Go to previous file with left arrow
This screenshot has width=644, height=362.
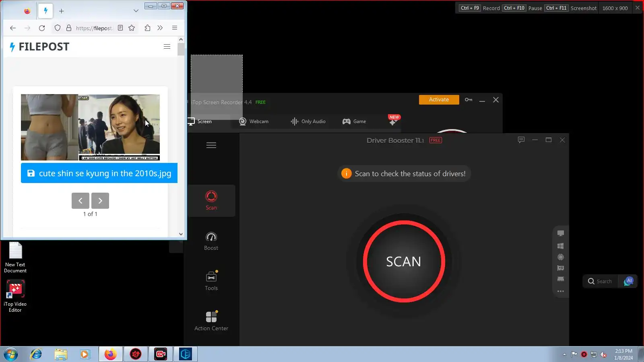[x=80, y=201]
